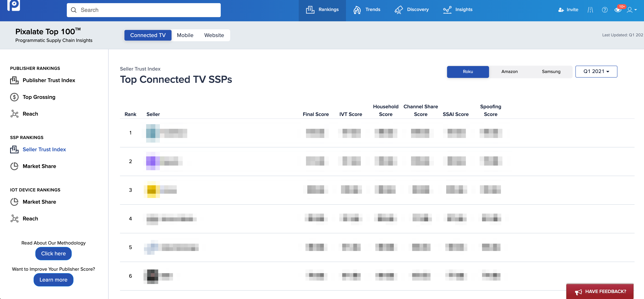
Task: Switch platform to Amazon
Action: tap(509, 72)
